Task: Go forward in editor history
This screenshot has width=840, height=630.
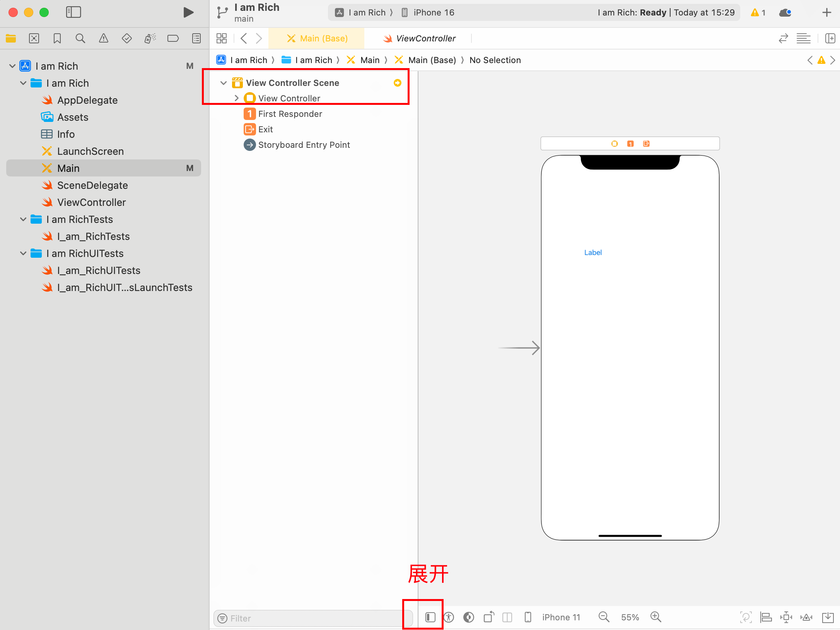Action: tap(259, 38)
